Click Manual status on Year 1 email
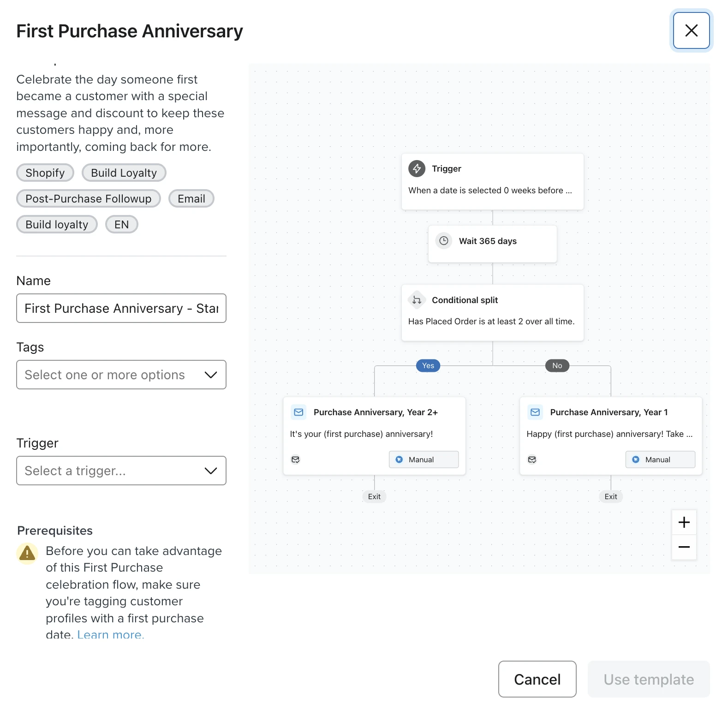The width and height of the screenshot is (728, 704). [x=660, y=459]
